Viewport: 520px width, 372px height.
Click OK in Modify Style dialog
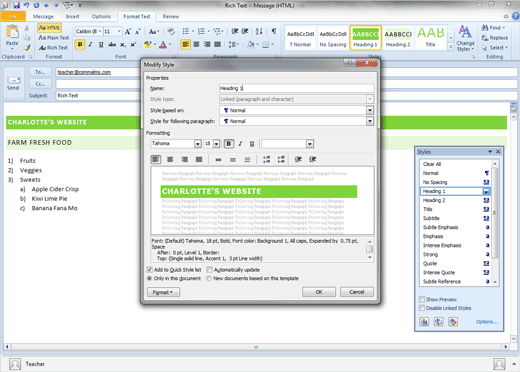pyautogui.click(x=319, y=292)
